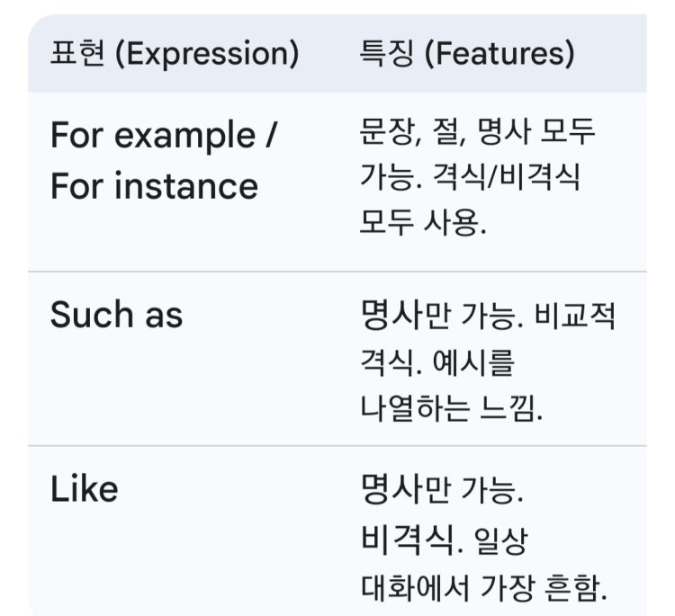Click the '비교적' text in Such as row
Viewport: 675px width, 616px height.
pyautogui.click(x=575, y=315)
